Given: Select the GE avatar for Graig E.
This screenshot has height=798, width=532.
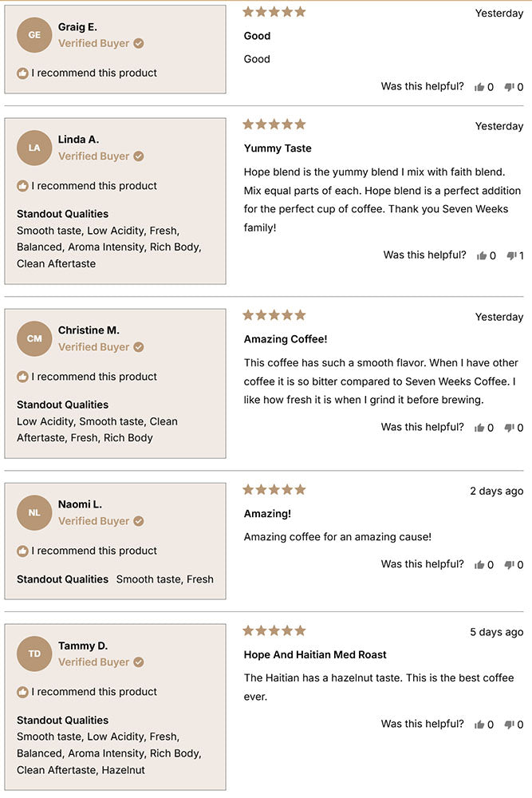Looking at the screenshot, I should point(33,34).
